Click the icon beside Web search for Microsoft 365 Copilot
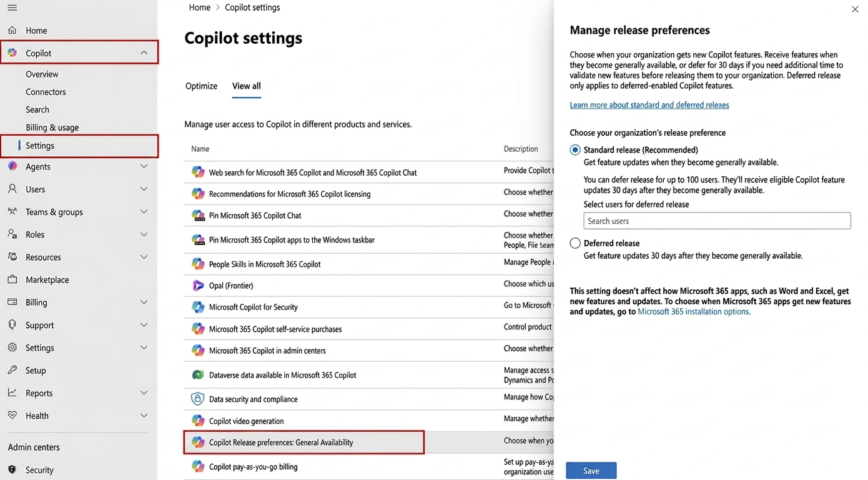The height and width of the screenshot is (480, 868). (198, 172)
